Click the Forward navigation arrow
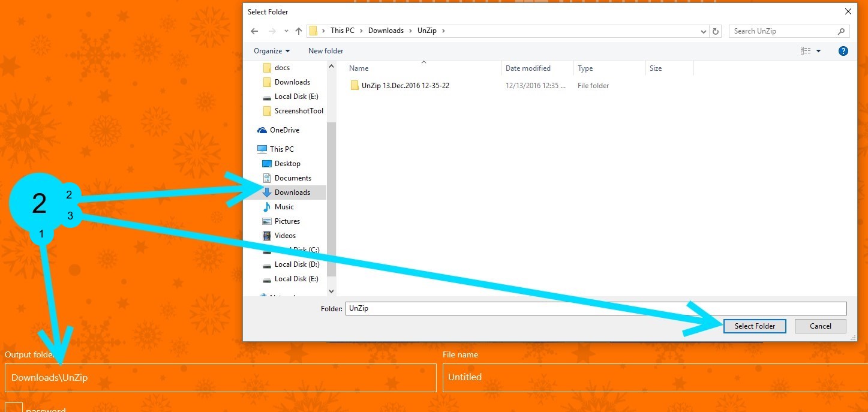This screenshot has width=868, height=412. tap(272, 31)
